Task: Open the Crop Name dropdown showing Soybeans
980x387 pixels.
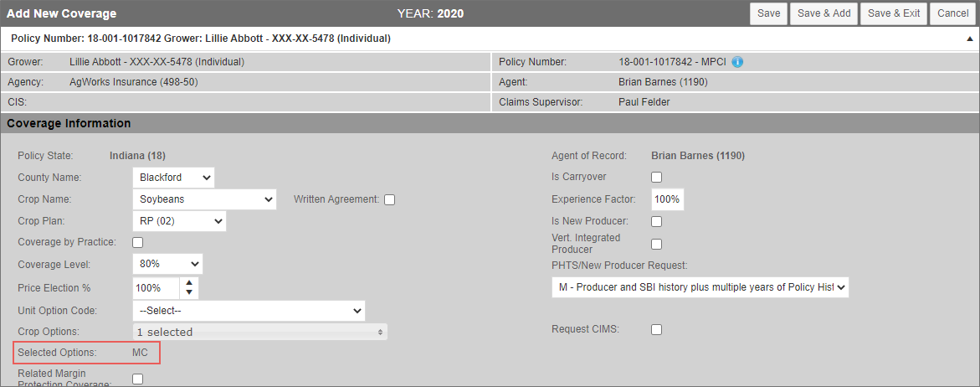Action: click(x=204, y=199)
